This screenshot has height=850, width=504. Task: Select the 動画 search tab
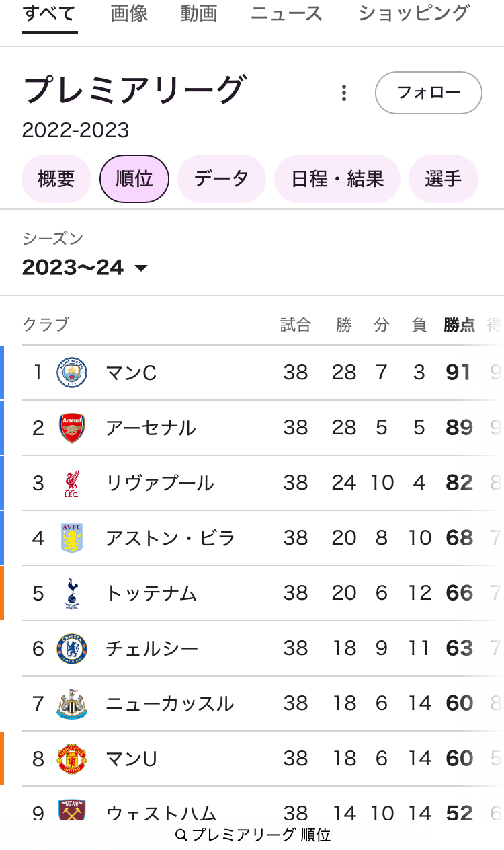pos(199,13)
